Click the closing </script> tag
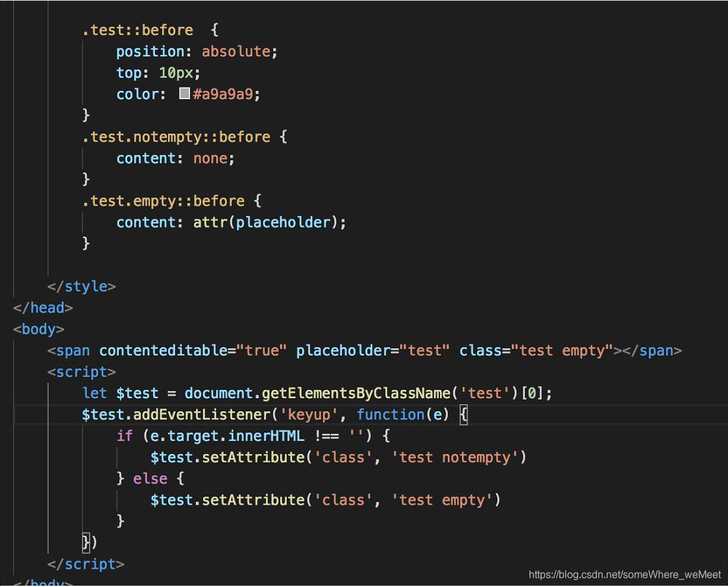The image size is (728, 587). 86,564
